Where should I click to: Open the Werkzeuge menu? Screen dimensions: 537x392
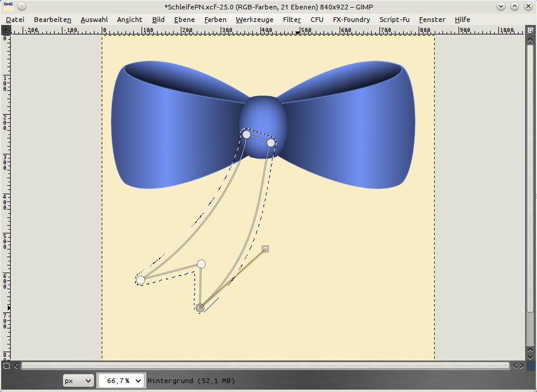click(254, 20)
